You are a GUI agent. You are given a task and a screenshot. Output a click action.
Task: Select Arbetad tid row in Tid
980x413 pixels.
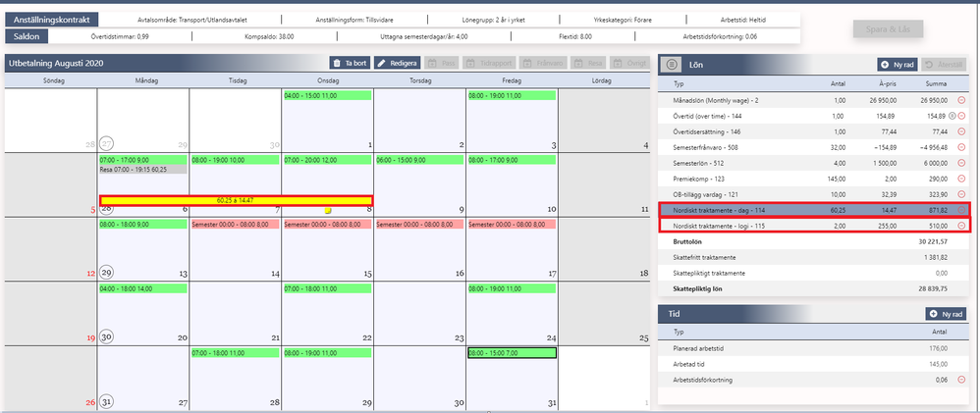pyautogui.click(x=814, y=364)
